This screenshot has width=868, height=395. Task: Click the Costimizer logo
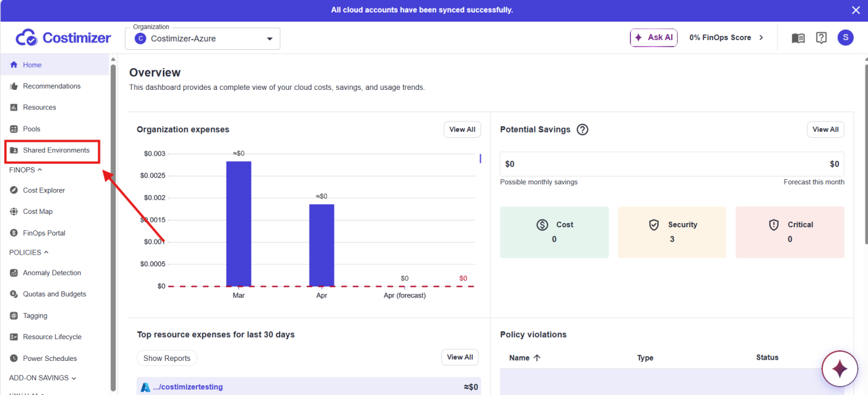tap(63, 38)
